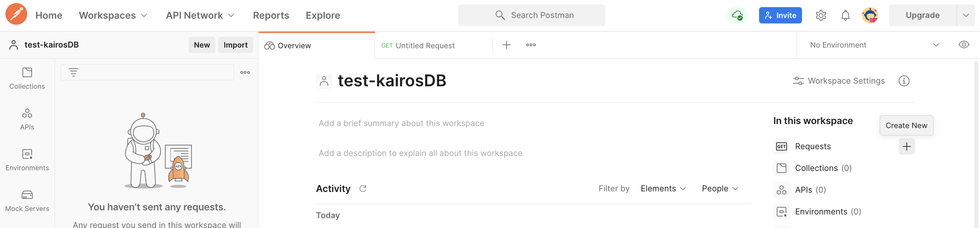Open notifications bell

845,15
